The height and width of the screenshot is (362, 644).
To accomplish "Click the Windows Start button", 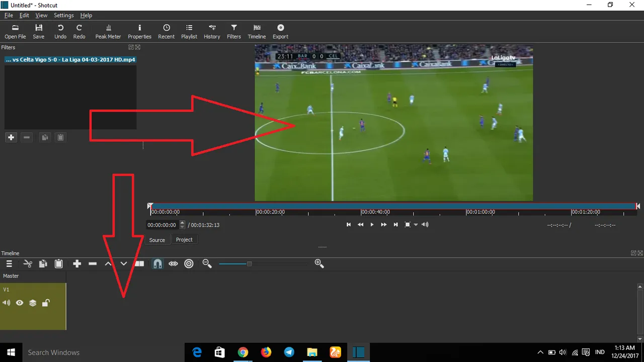I will 11,352.
